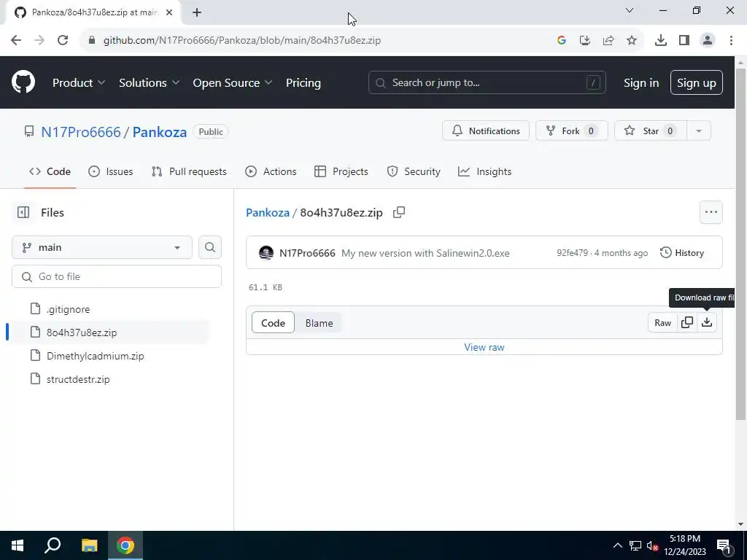The image size is (747, 560).
Task: Open the Issues tab
Action: (111, 171)
